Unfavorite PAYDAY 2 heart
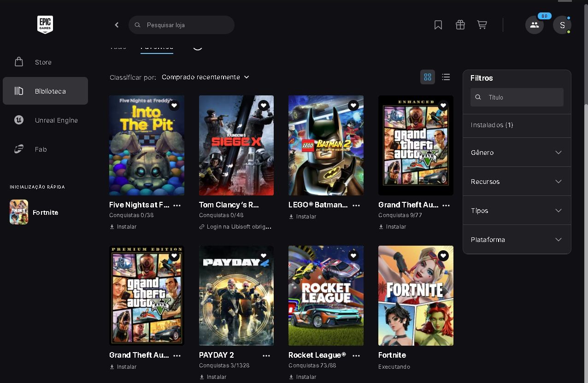Viewport: 588px width, 383px height. (x=264, y=256)
